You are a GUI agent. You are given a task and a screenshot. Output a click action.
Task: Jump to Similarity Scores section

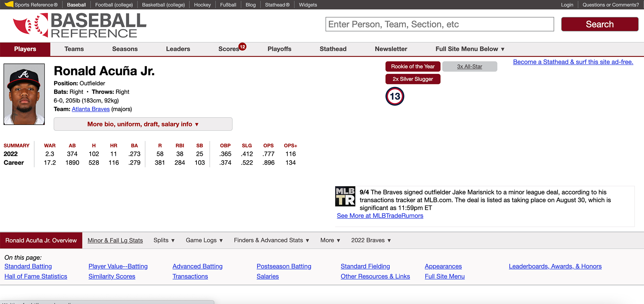point(112,276)
